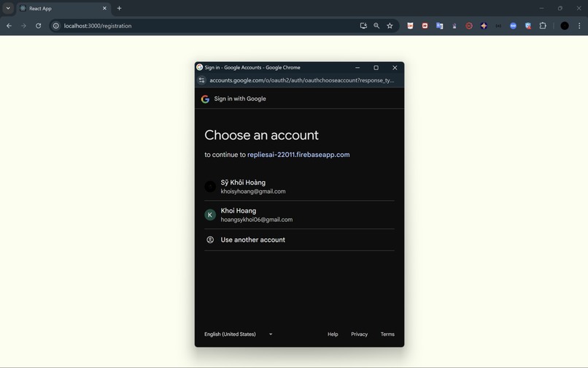Open the blue infinity-mask extension icon
Viewport: 588px width, 368px height.
coord(513,26)
